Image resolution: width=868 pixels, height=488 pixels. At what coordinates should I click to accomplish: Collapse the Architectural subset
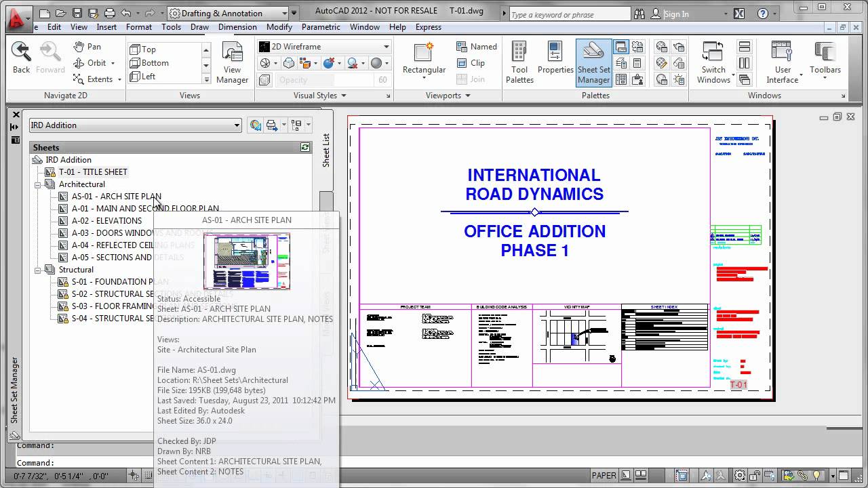pyautogui.click(x=38, y=184)
